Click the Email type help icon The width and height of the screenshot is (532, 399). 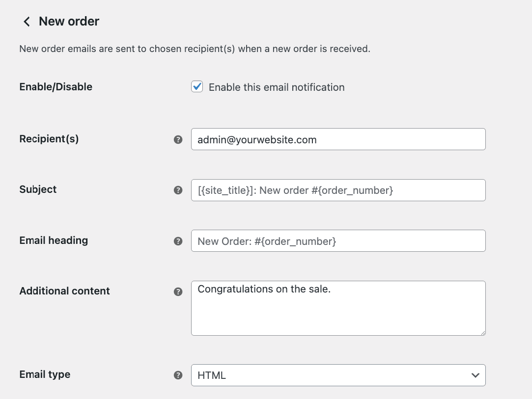point(178,374)
